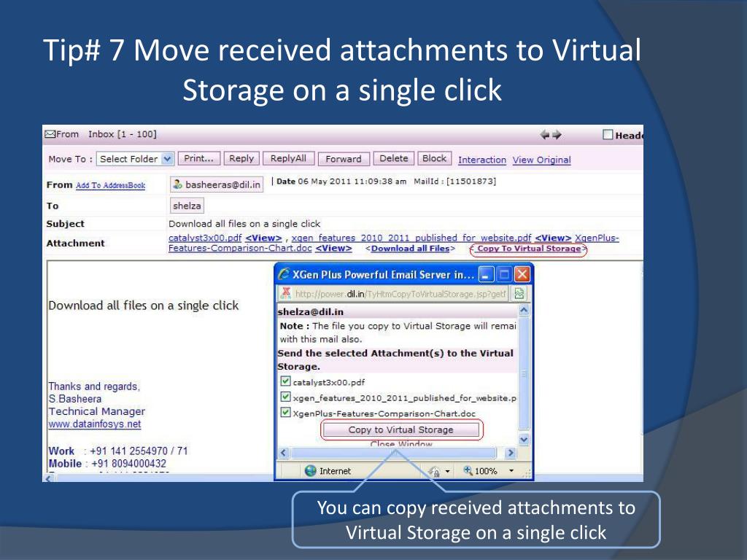
Task: Go to next mail with right arrow
Action: [557, 135]
